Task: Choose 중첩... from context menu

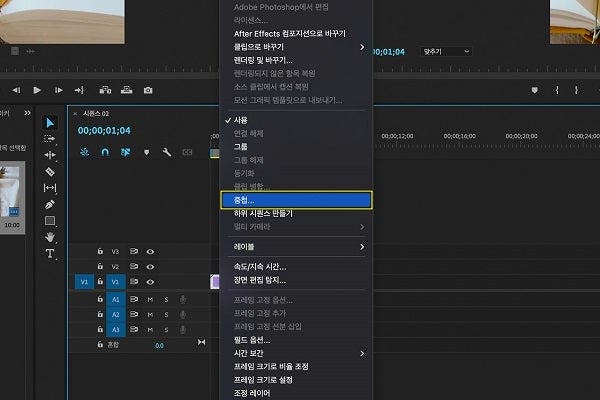Action: click(x=297, y=200)
